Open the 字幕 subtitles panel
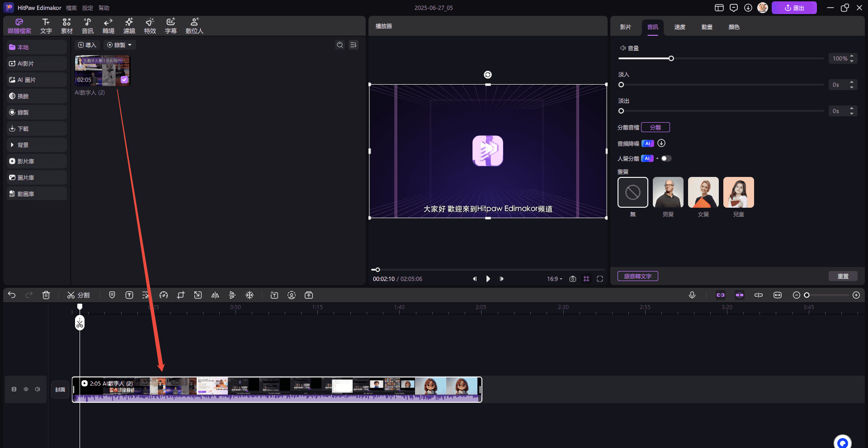 click(x=170, y=26)
